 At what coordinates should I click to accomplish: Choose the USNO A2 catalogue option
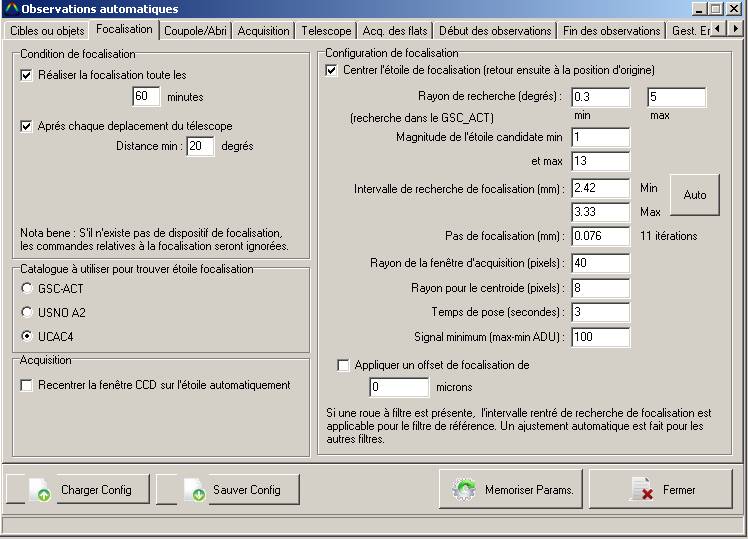pyautogui.click(x=27, y=312)
